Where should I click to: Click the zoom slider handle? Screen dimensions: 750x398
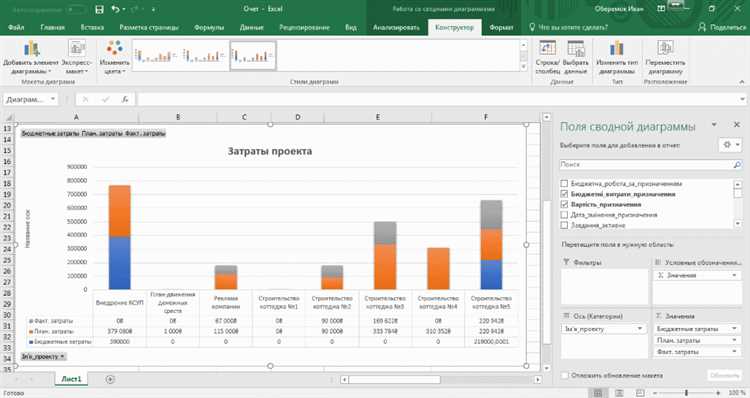tap(686, 393)
